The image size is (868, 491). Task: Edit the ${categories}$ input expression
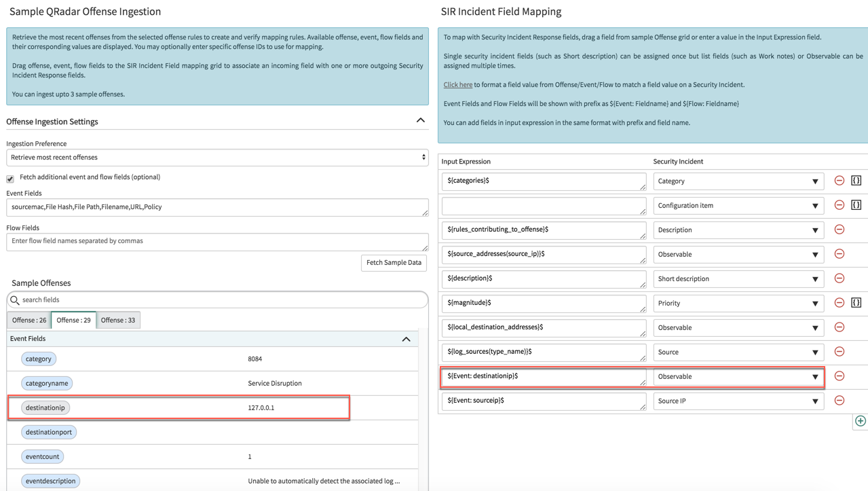pos(544,181)
